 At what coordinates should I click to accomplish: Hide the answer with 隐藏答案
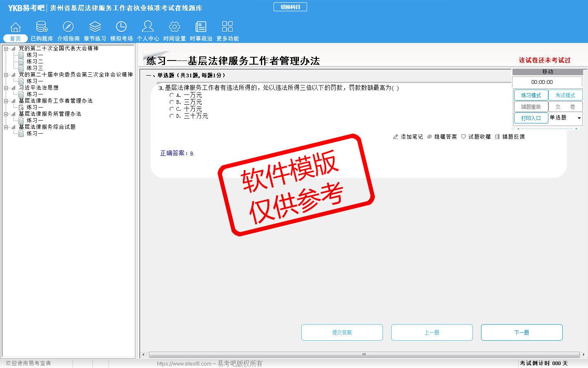442,137
